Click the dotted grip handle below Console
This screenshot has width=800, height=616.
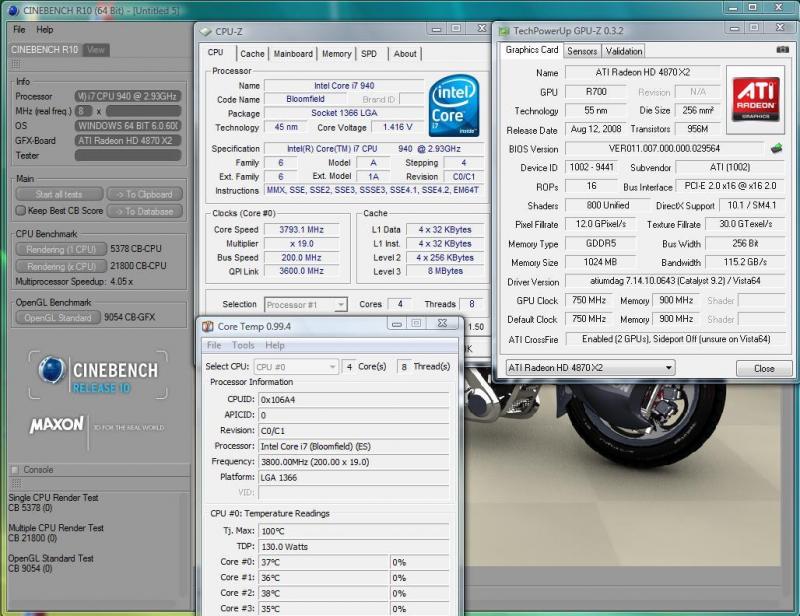16,483
